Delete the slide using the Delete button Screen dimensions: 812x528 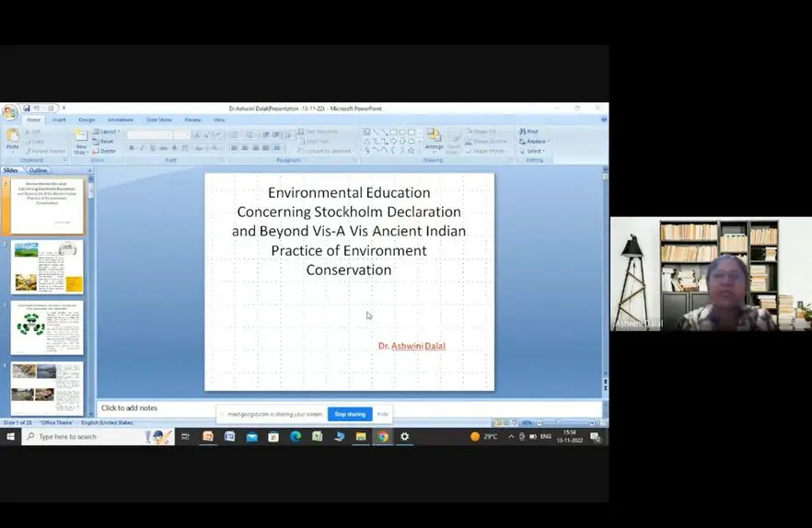[106, 151]
